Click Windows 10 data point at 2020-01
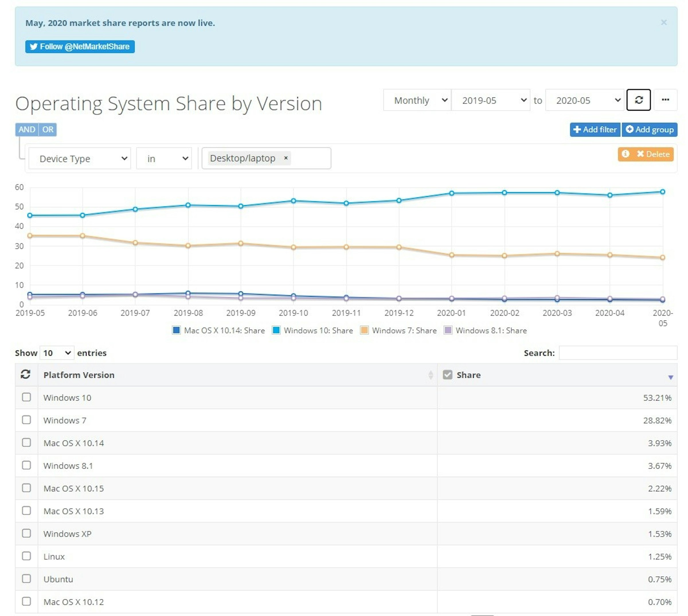Screen dimensions: 688x616 point(451,193)
